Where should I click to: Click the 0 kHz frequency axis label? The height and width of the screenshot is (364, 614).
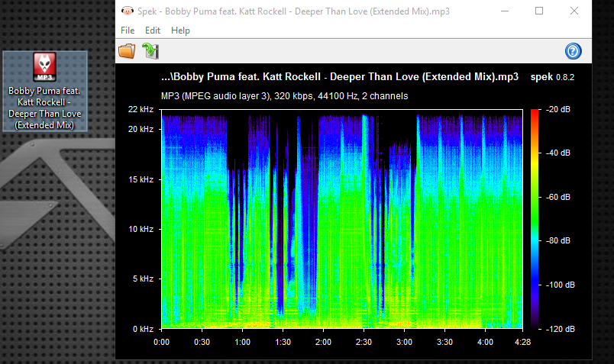tap(143, 329)
